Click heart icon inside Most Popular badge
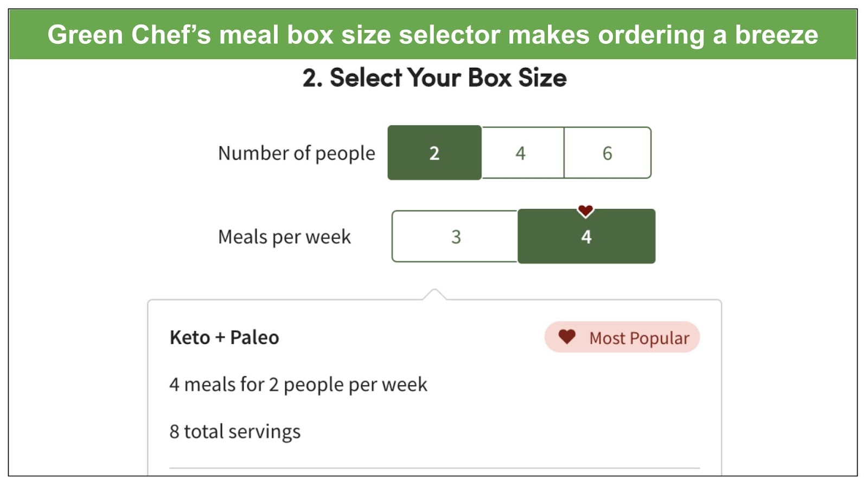Viewport: 868px width, 488px height. [567, 337]
